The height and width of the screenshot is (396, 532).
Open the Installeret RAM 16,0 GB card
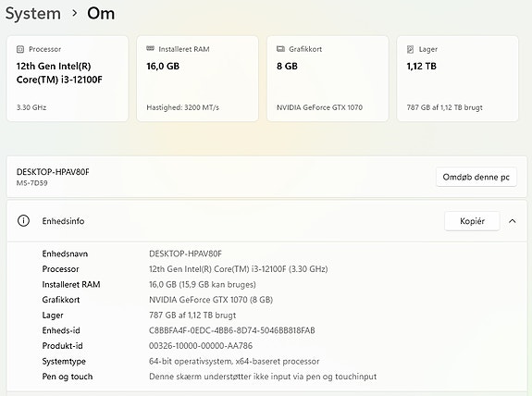tap(197, 79)
